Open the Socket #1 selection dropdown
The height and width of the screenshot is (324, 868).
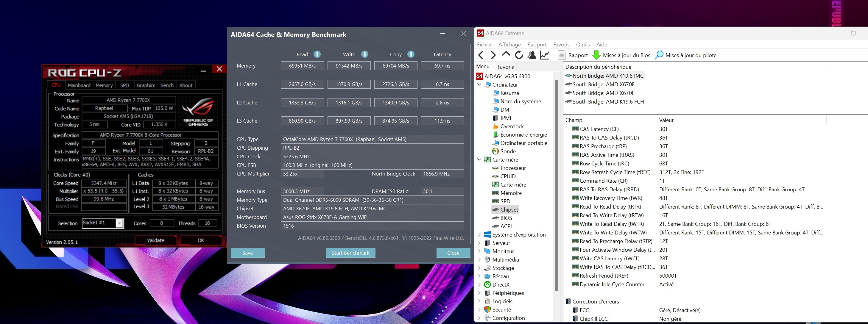coord(119,223)
